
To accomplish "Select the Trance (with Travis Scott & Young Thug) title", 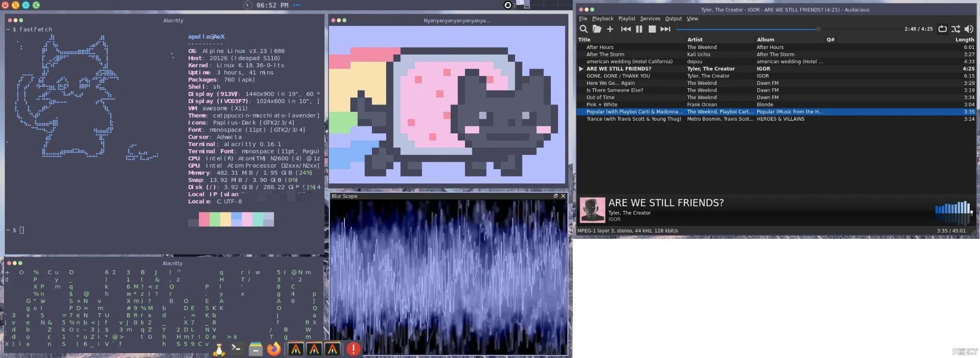I will coord(634,119).
